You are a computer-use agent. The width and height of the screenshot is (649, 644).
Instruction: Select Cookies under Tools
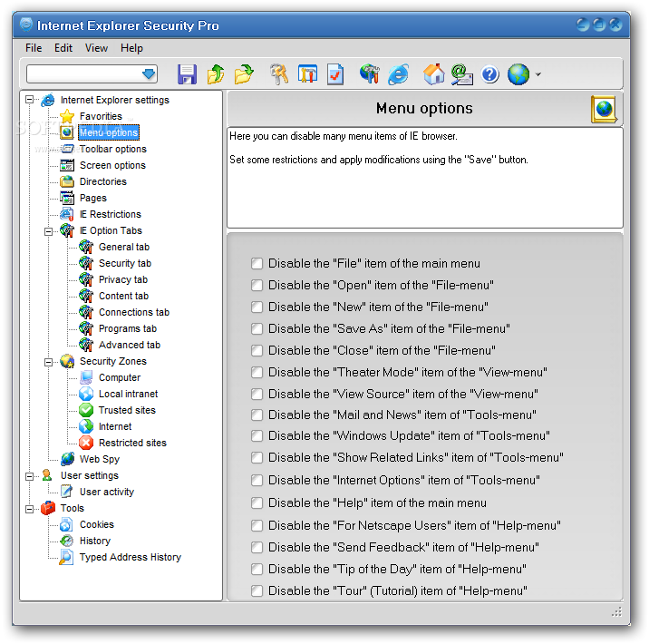[x=96, y=524]
